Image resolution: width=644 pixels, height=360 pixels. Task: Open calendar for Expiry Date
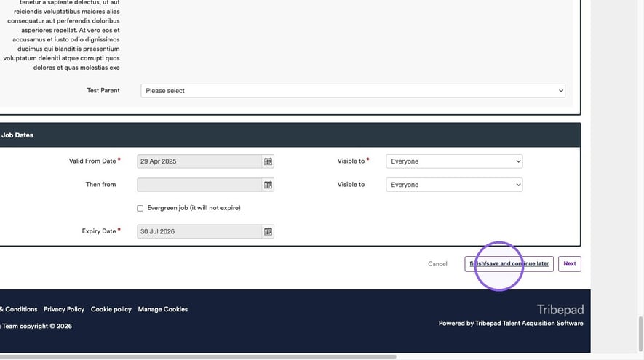coord(268,231)
